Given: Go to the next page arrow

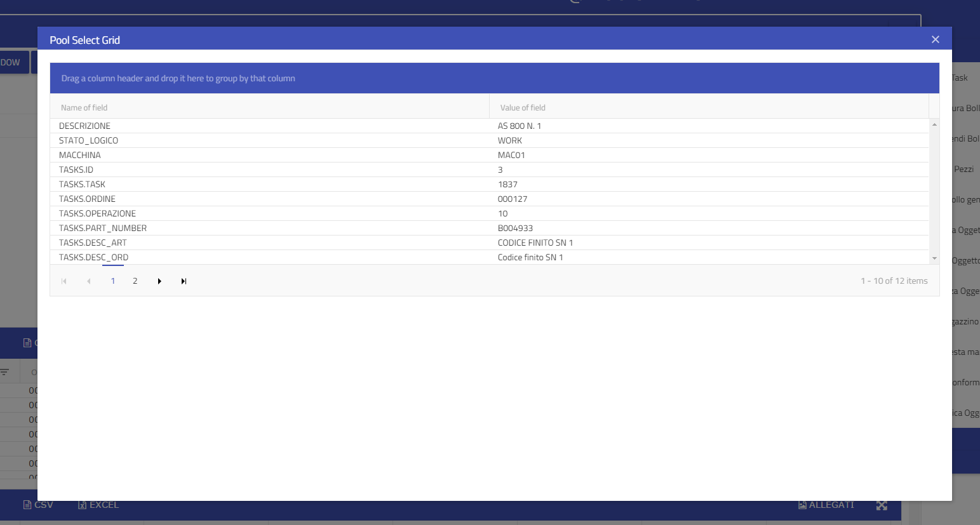Looking at the screenshot, I should [159, 281].
